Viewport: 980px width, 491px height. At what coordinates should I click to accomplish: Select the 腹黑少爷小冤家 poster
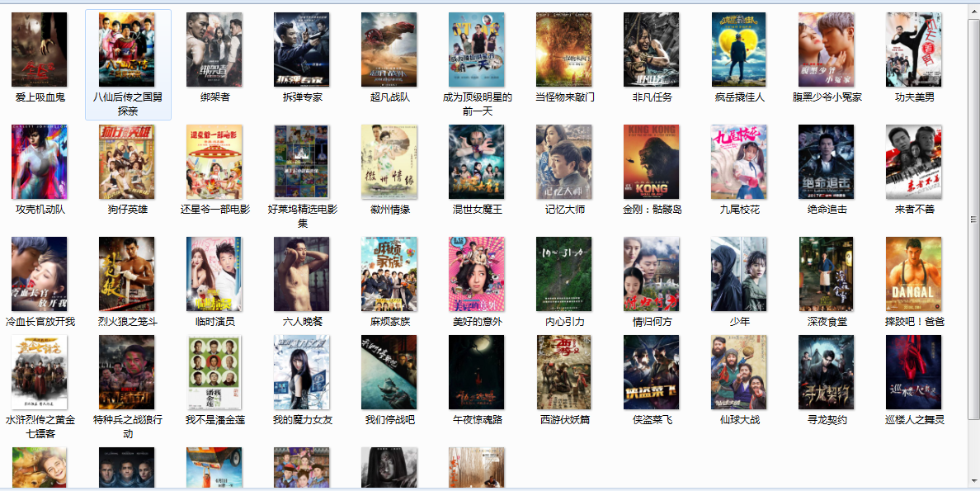click(x=827, y=50)
